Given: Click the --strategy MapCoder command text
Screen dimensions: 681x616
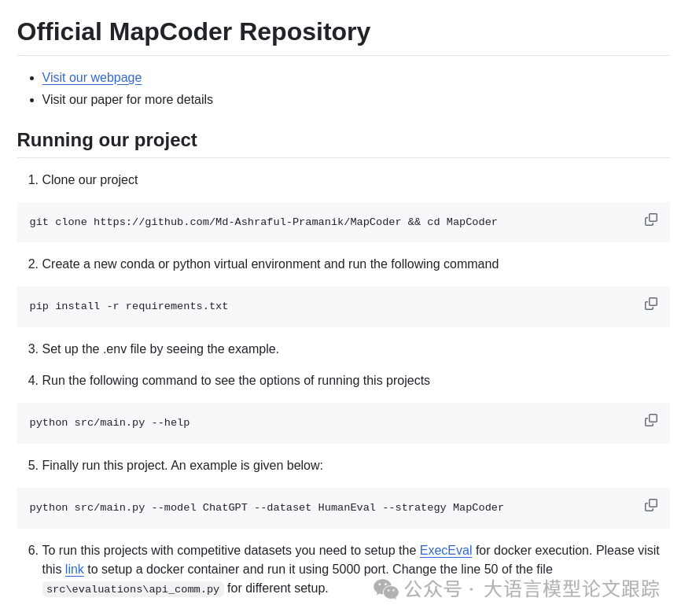Looking at the screenshot, I should click(443, 508).
